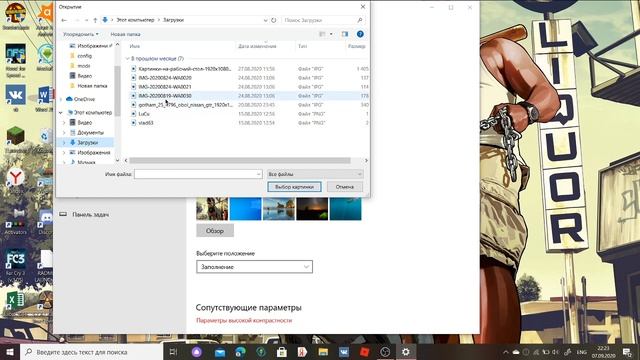Screen dimensions: 640x360
Task: Expand the Документы tree node
Action: click(64, 133)
